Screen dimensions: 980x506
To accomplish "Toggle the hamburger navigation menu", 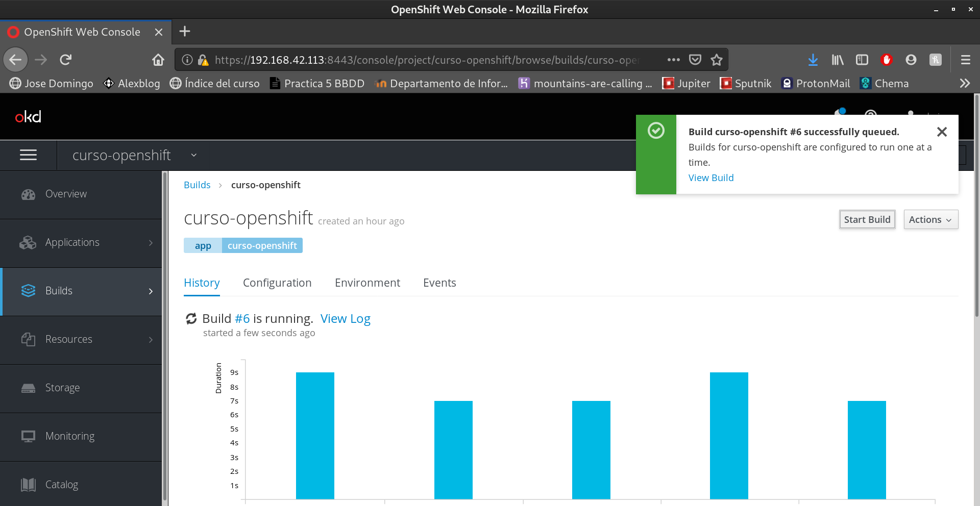I will (28, 155).
